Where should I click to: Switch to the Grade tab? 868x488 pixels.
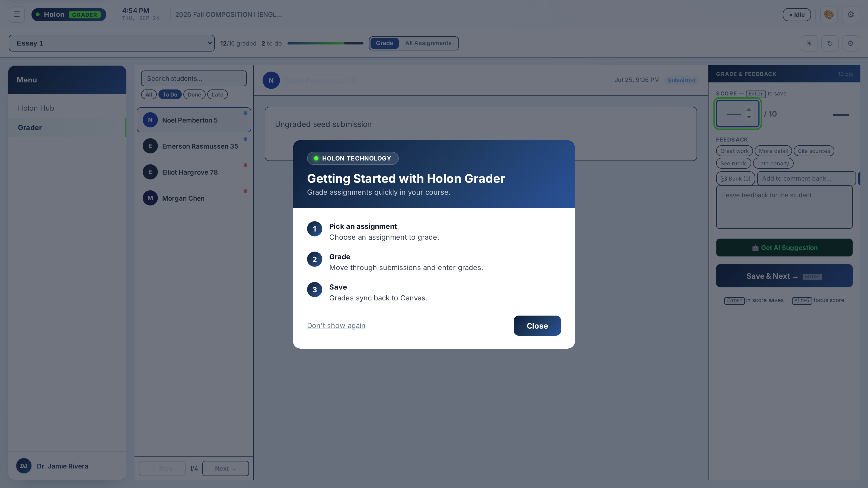tap(384, 43)
